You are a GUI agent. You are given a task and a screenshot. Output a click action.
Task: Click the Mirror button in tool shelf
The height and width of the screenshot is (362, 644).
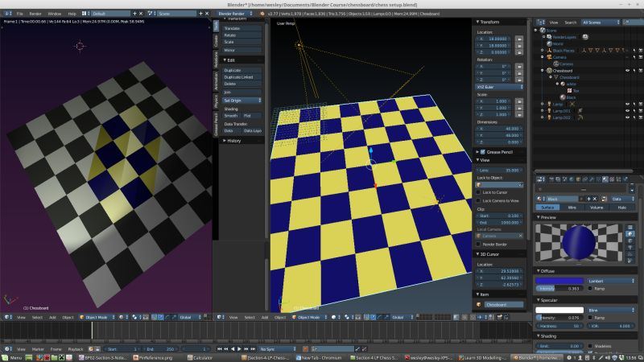242,50
